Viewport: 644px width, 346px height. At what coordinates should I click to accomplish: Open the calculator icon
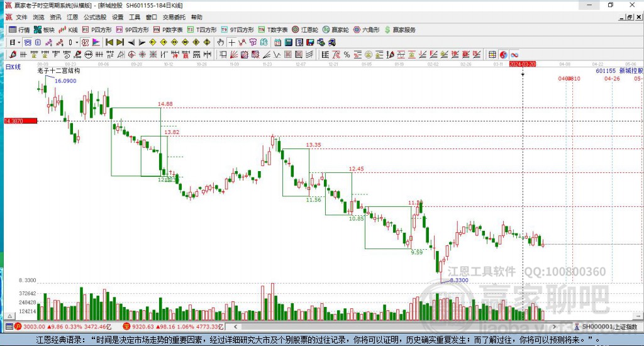click(288, 42)
